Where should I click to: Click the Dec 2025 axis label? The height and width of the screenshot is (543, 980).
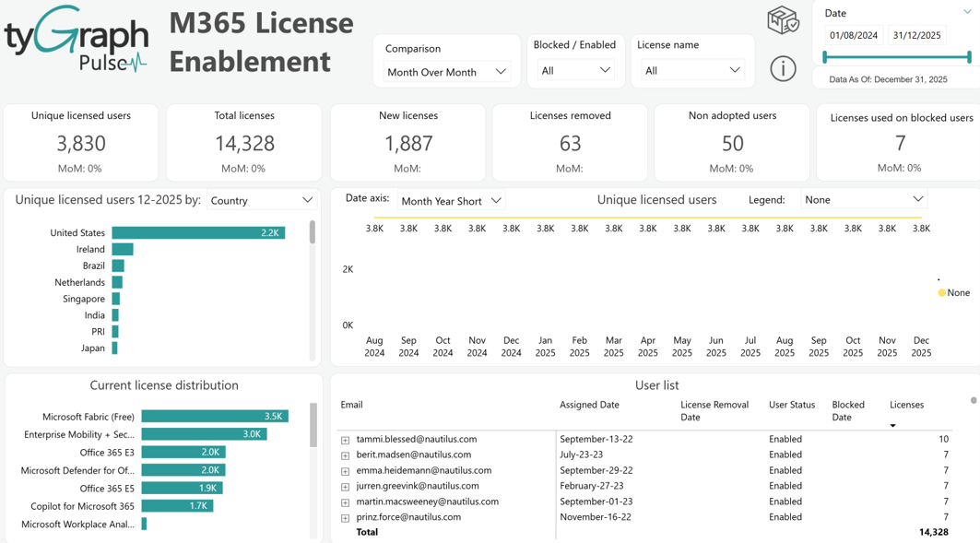[921, 346]
